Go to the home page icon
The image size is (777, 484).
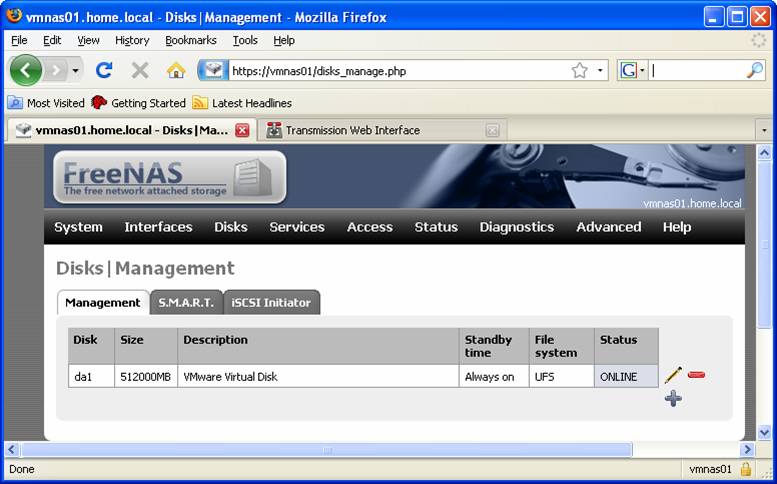click(176, 71)
